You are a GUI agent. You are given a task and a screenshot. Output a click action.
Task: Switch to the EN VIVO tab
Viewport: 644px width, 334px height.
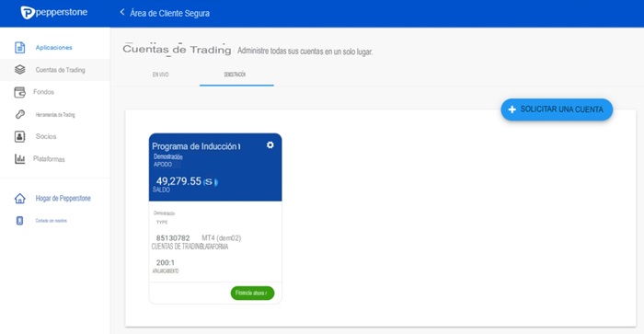[161, 75]
